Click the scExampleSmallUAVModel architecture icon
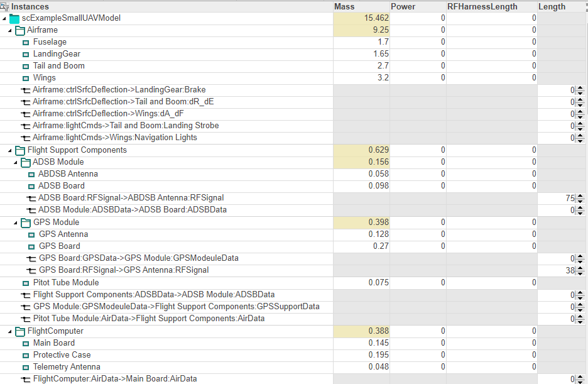588x384 pixels. (14, 18)
